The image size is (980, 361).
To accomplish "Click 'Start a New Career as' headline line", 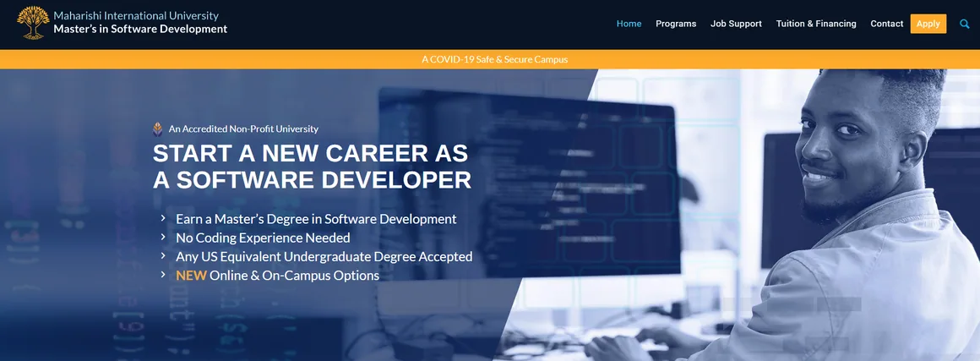I will tap(311, 154).
